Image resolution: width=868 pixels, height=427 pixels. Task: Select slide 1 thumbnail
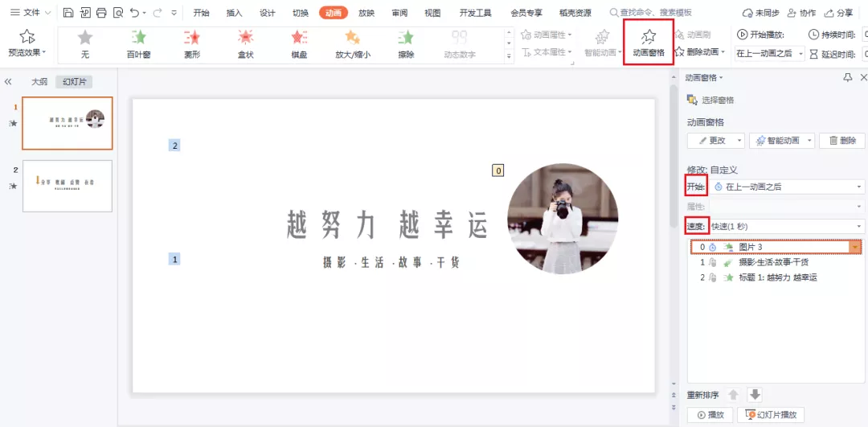click(68, 123)
